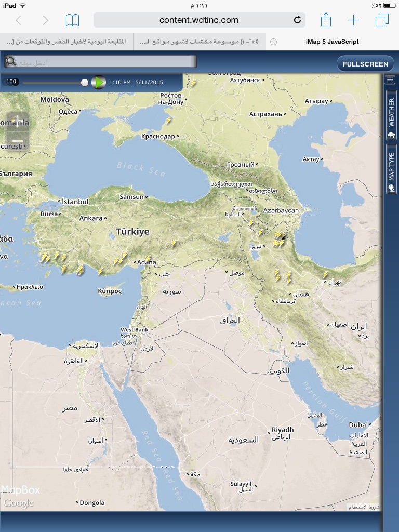Reload the page with refresh icon
The height and width of the screenshot is (532, 399).
click(297, 20)
